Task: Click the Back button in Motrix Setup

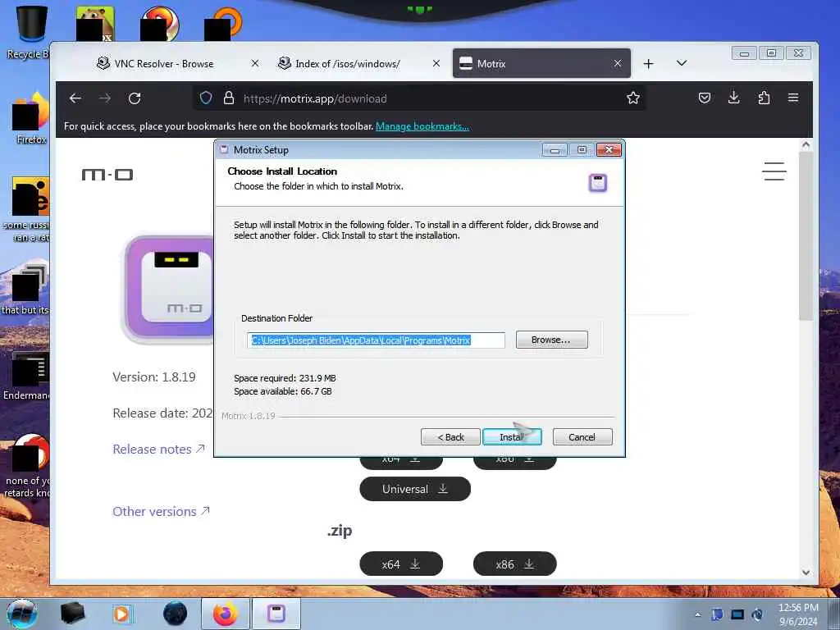Action: point(450,437)
